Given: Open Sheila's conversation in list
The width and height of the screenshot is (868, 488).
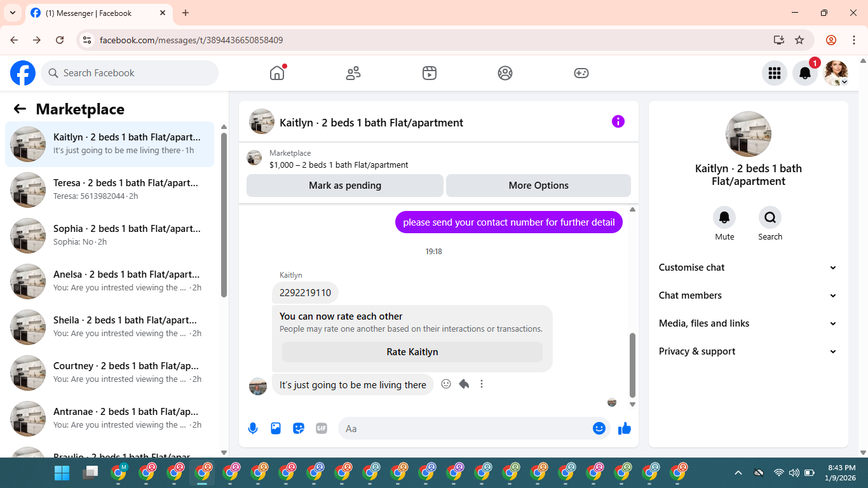Looking at the screenshot, I should pos(109,327).
